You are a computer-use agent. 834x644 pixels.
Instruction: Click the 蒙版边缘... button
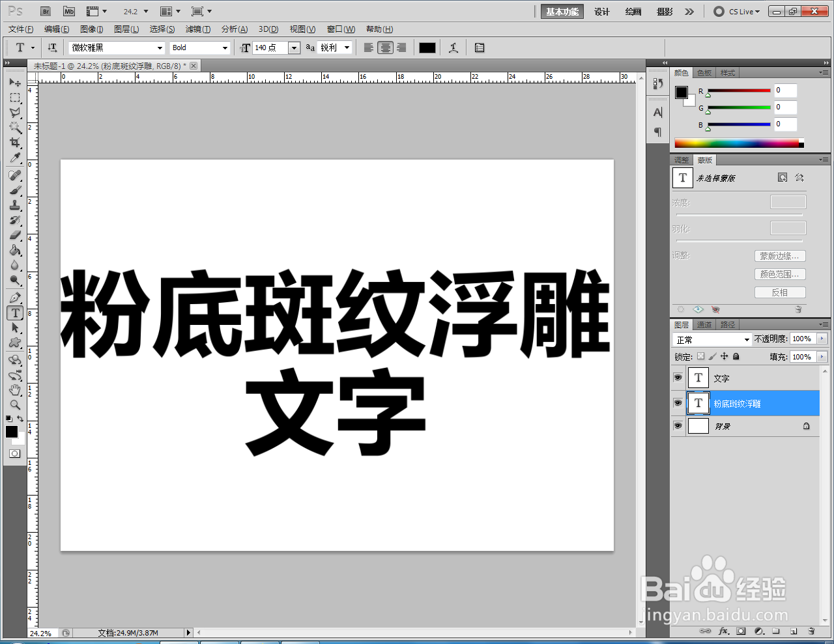point(780,256)
